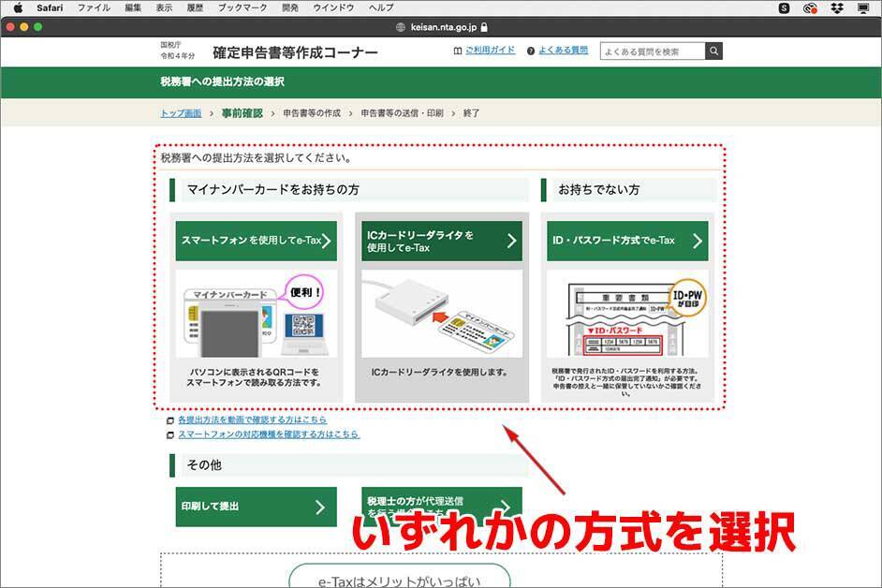This screenshot has height=588, width=882.
Task: Click the Dropbox icon in menu bar
Action: pyautogui.click(x=836, y=7)
